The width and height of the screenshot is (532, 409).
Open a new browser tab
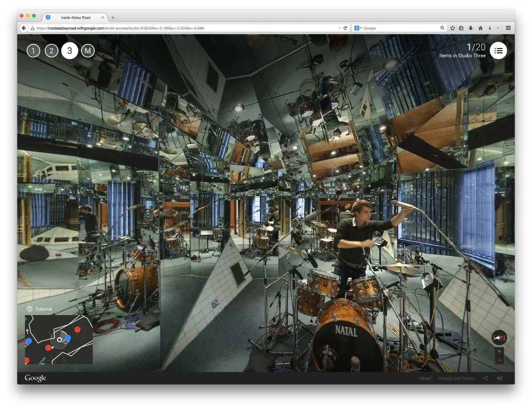113,17
